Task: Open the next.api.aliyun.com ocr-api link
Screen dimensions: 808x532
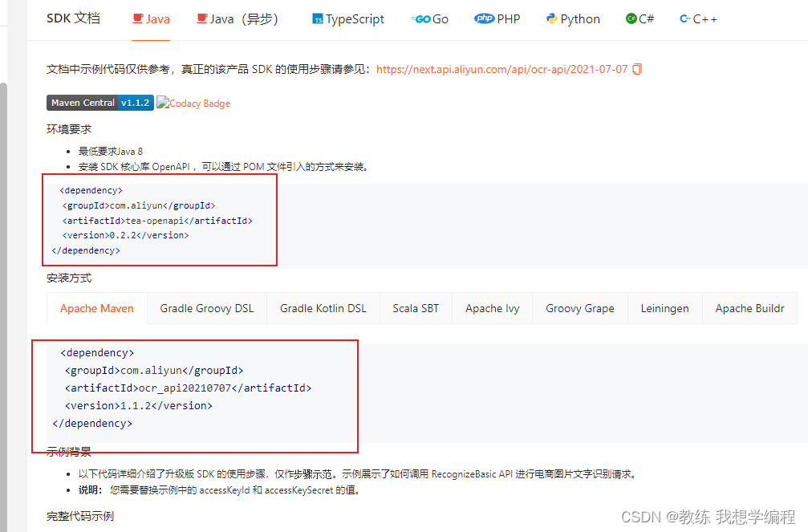Action: pos(502,69)
